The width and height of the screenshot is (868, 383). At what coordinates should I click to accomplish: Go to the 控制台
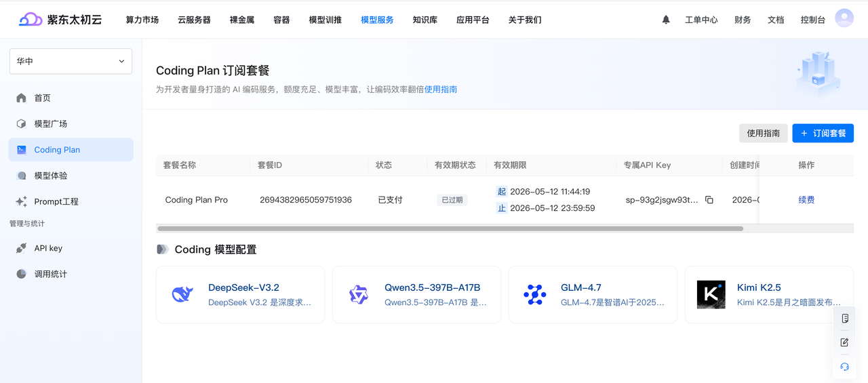tap(813, 20)
